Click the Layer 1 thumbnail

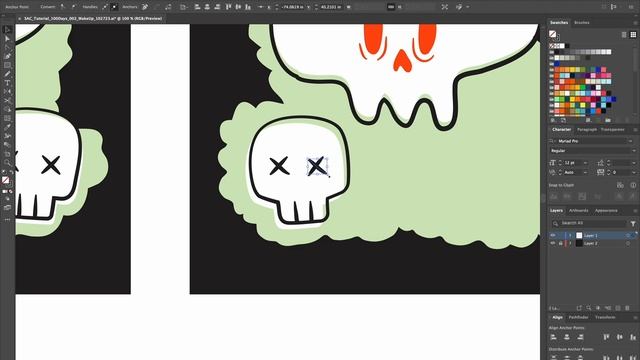pyautogui.click(x=579, y=236)
